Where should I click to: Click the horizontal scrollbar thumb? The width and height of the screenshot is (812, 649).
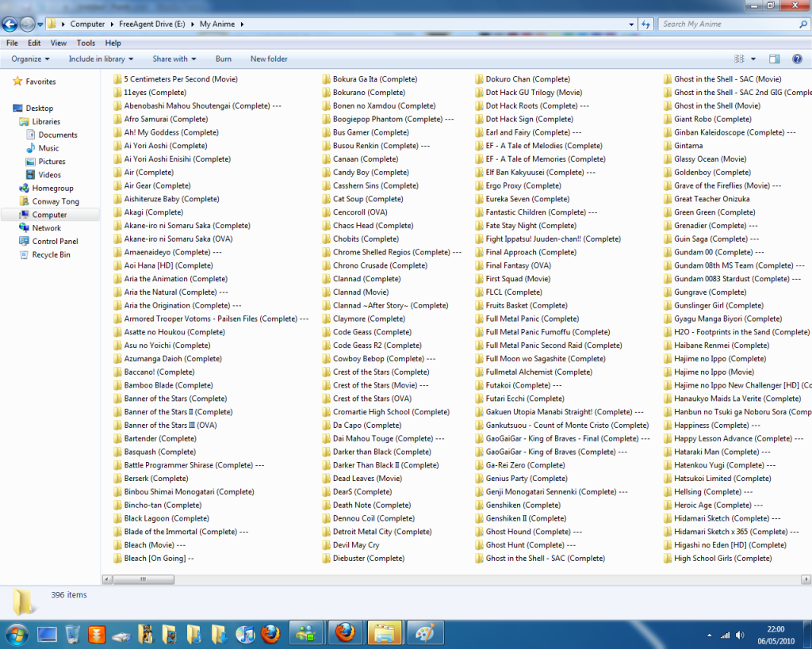point(143,579)
